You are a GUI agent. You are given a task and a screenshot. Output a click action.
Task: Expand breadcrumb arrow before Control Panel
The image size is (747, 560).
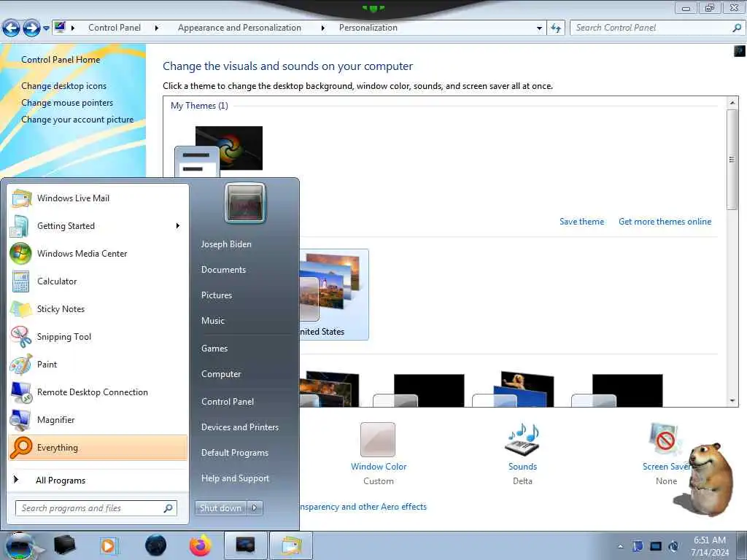pos(73,28)
